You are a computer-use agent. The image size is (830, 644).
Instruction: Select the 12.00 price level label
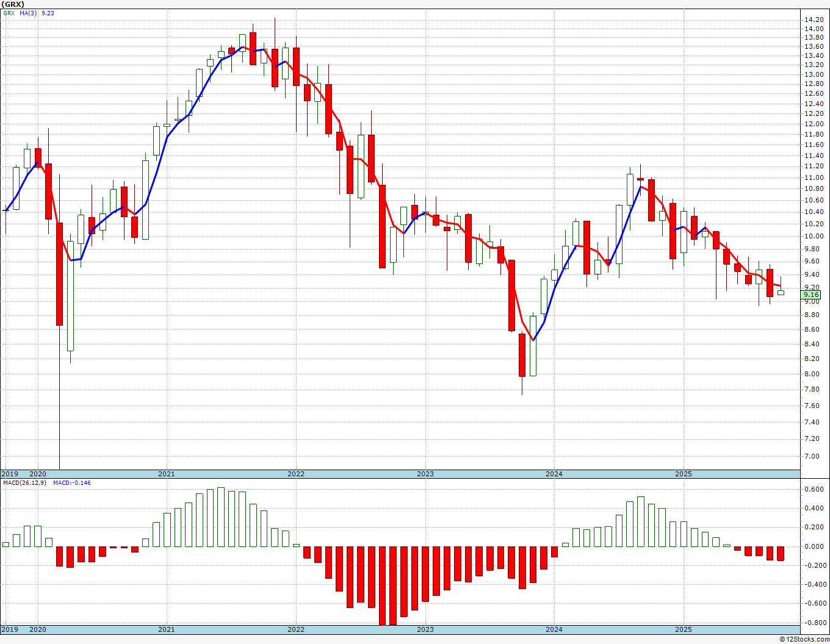pyautogui.click(x=813, y=124)
